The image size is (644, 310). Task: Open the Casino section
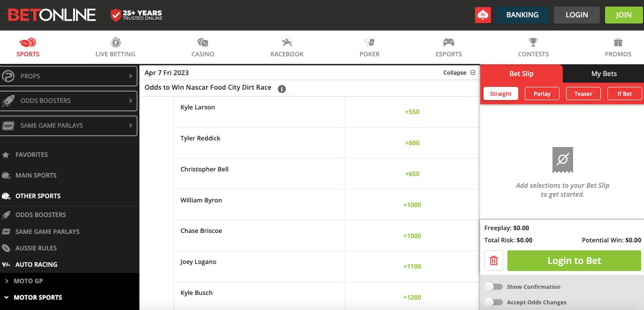203,48
